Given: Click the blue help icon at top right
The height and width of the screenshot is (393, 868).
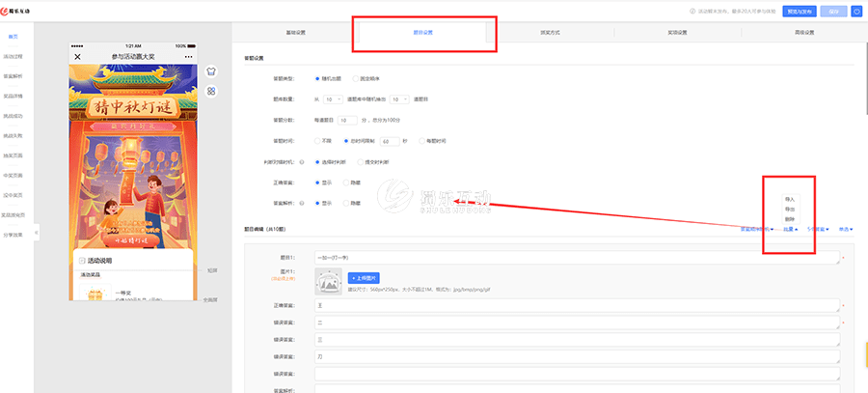Looking at the screenshot, I should click(856, 12).
